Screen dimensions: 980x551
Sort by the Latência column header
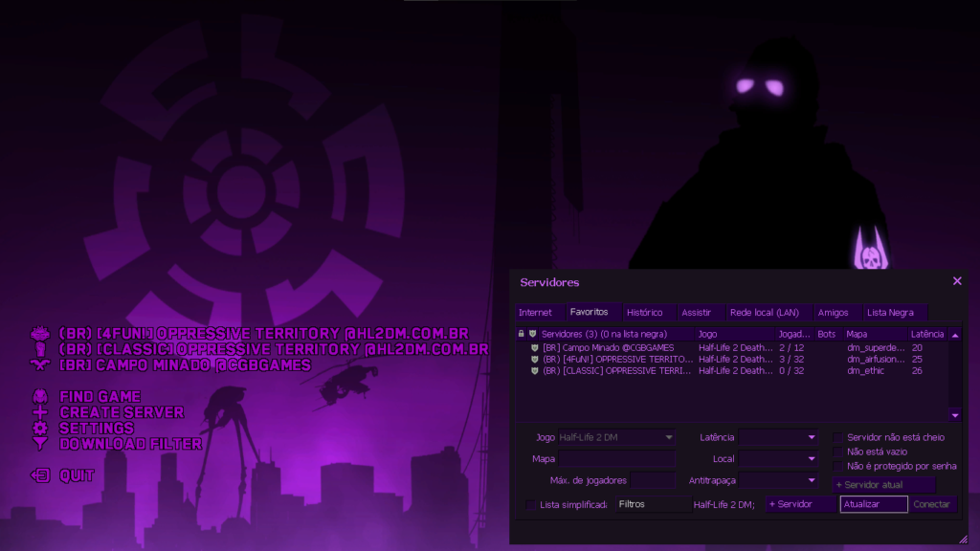[927, 334]
